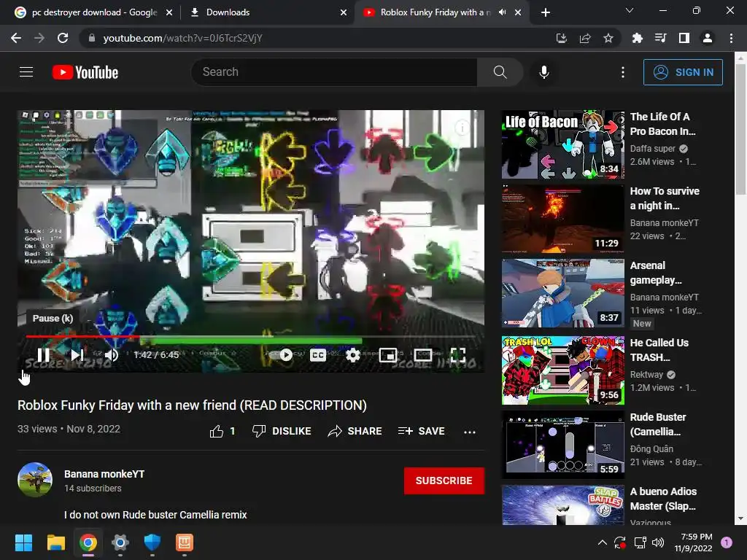Viewport: 747px width, 560px height.
Task: Mute the video with the volume speaker icon
Action: click(112, 355)
